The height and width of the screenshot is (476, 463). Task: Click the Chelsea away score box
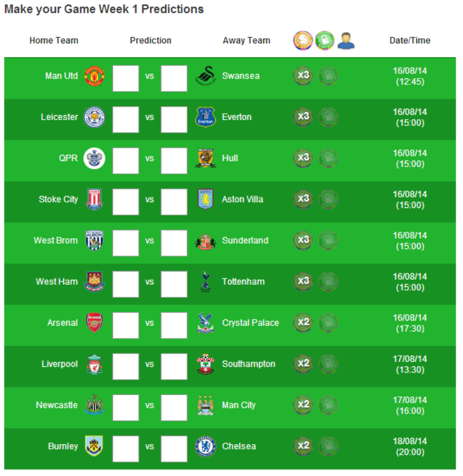[x=174, y=448]
